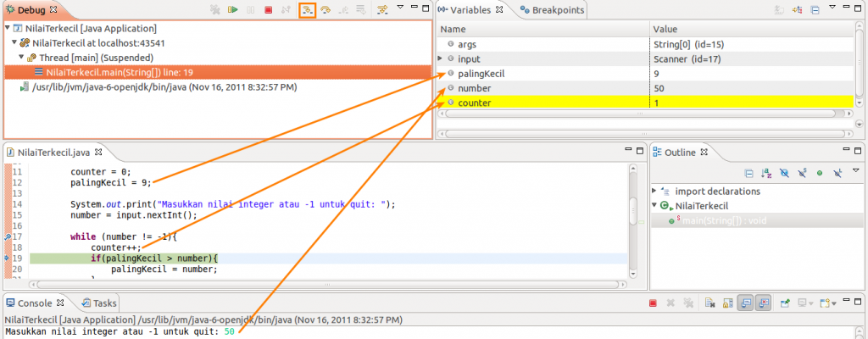Click the red Terminate button in Debug view

(269, 9)
